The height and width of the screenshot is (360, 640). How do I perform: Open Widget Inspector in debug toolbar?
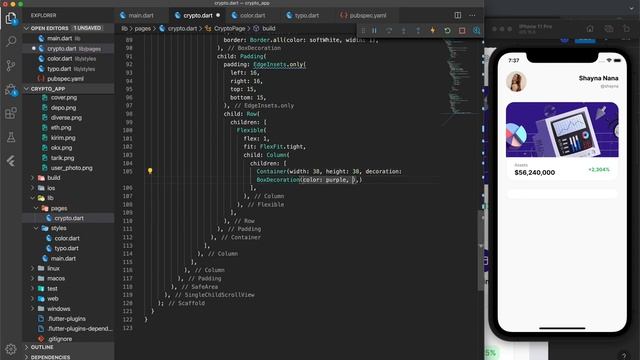pyautogui.click(x=476, y=31)
